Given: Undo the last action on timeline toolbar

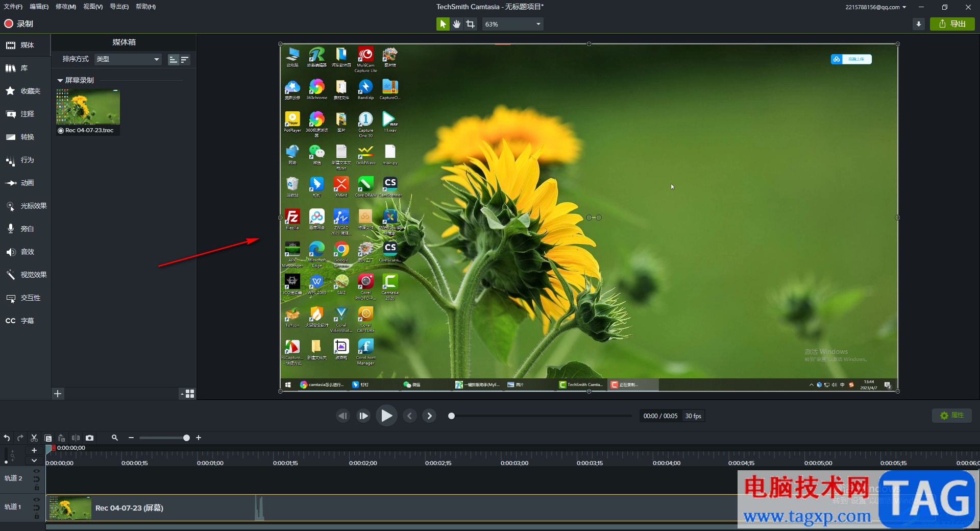Looking at the screenshot, I should (7, 438).
